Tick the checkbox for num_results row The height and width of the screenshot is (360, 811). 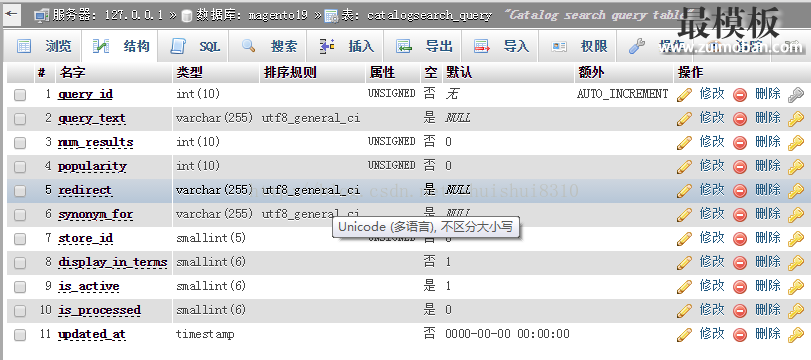20,143
